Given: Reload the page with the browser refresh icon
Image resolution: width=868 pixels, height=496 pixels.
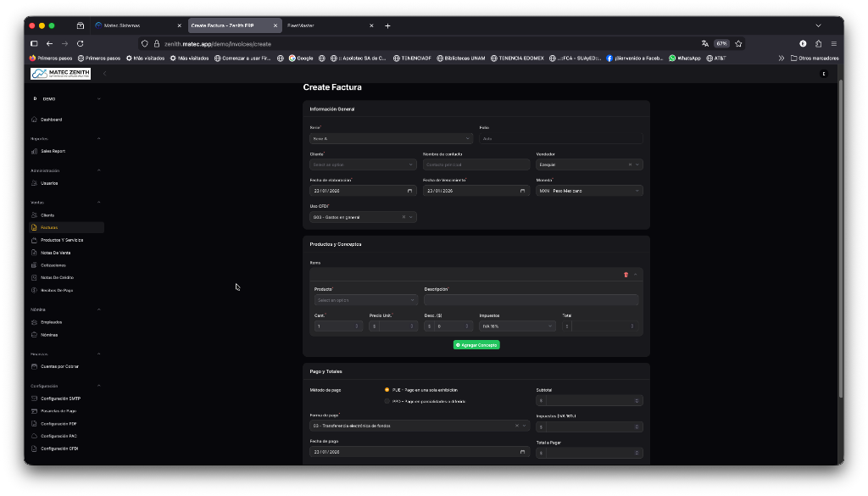Looking at the screenshot, I should [x=81, y=43].
